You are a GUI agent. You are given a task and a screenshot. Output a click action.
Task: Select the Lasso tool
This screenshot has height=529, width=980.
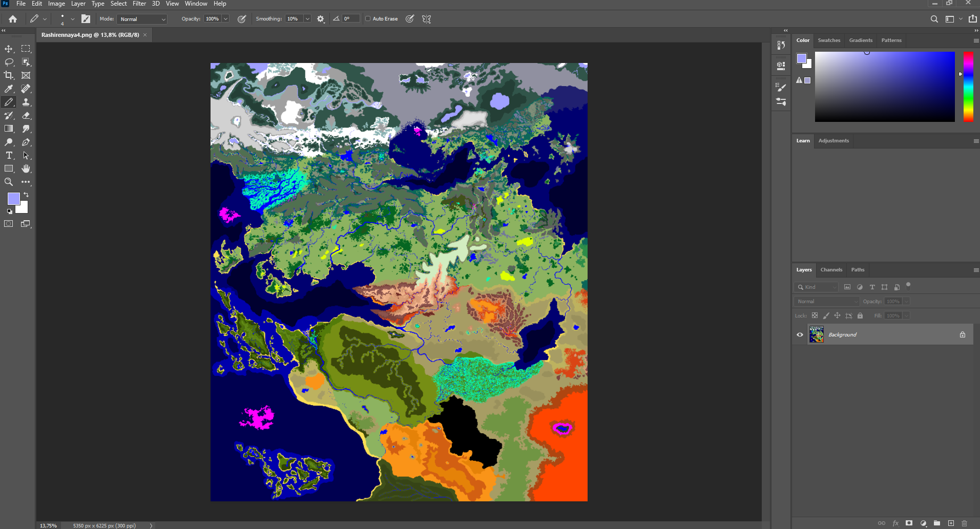coord(9,62)
